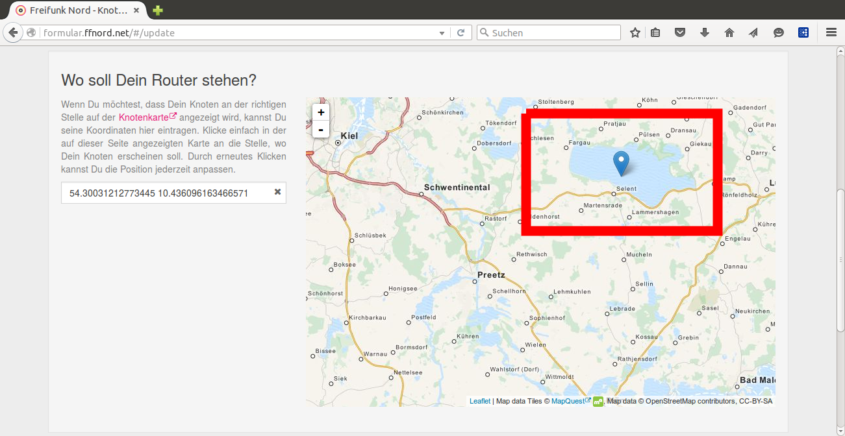Open a new tab with plus button
845x436 pixels.
click(158, 10)
